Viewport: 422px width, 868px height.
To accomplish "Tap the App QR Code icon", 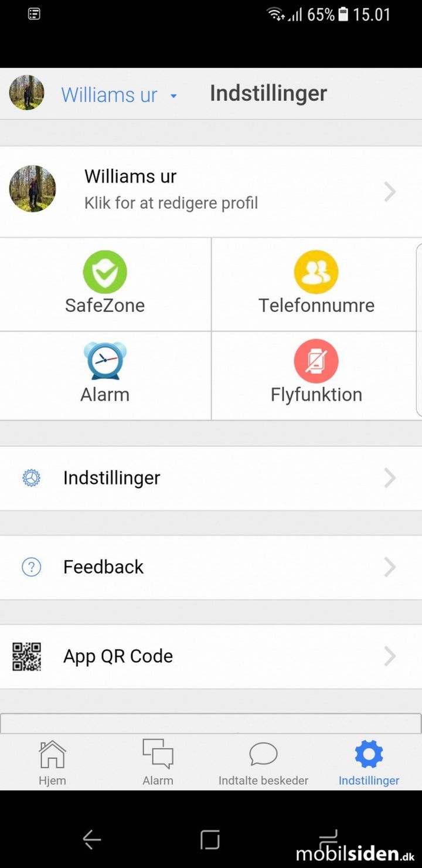I will 27,656.
